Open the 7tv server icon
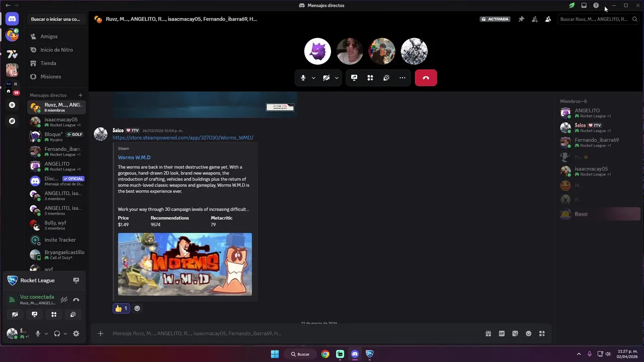This screenshot has width=644, height=362. click(12, 54)
